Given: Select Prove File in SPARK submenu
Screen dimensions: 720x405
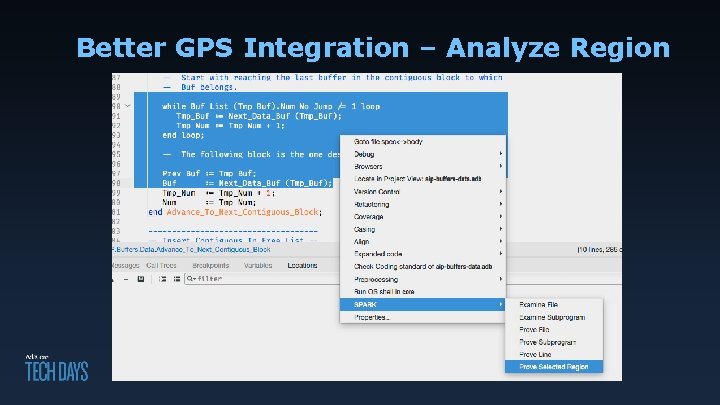Looking at the screenshot, I should coord(554,330).
